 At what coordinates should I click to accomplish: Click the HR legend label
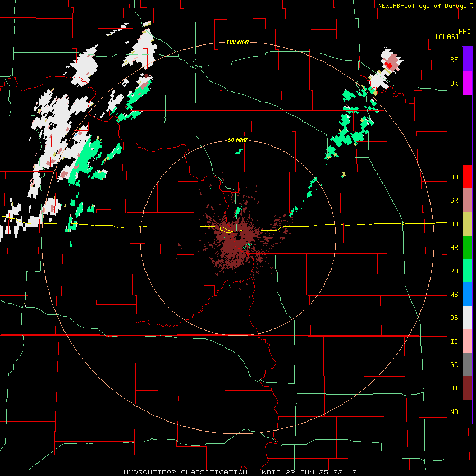pos(454,248)
